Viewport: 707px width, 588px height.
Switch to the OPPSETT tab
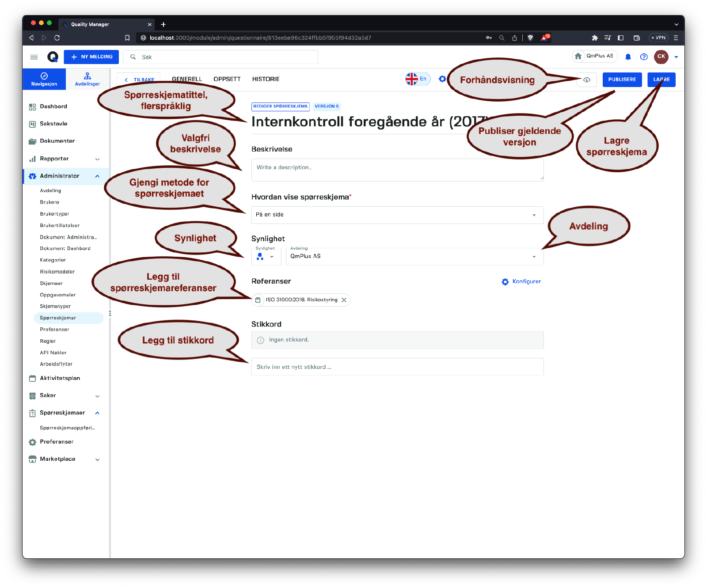pyautogui.click(x=227, y=79)
